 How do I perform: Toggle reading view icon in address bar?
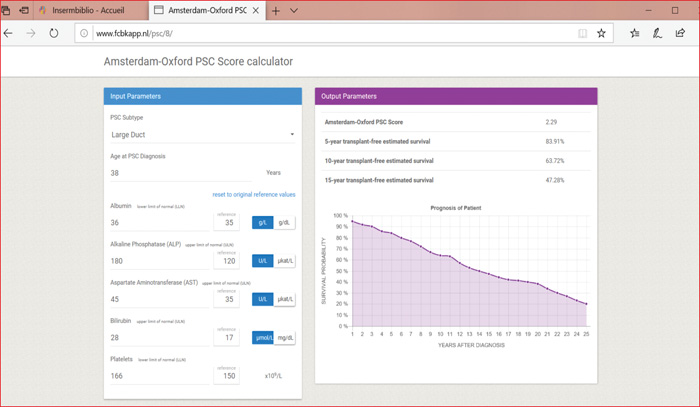pos(583,33)
